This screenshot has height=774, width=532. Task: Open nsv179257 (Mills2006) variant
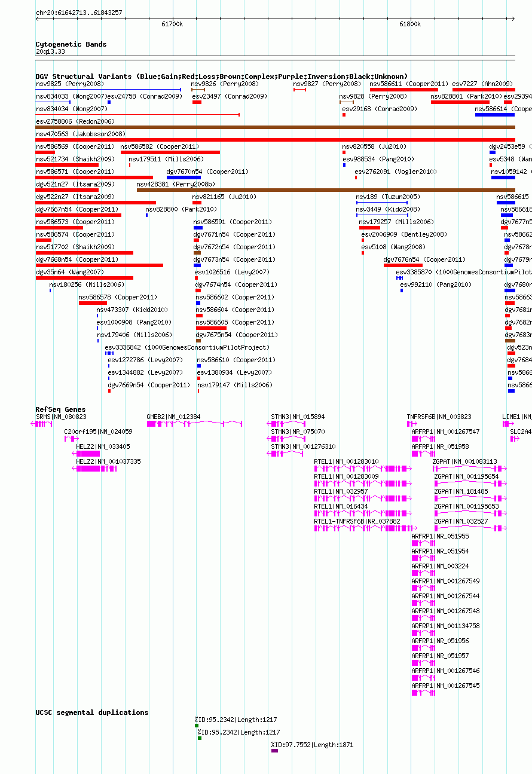point(369,228)
